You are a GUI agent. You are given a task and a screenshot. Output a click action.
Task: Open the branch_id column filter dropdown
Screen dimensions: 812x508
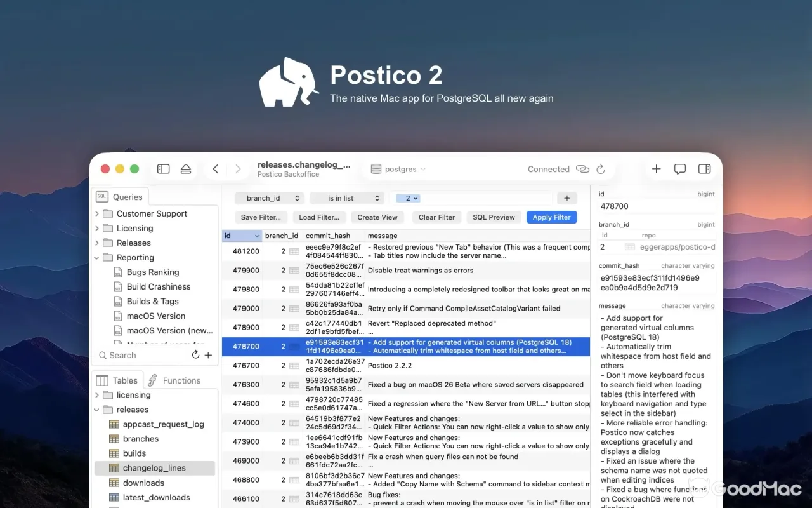270,198
